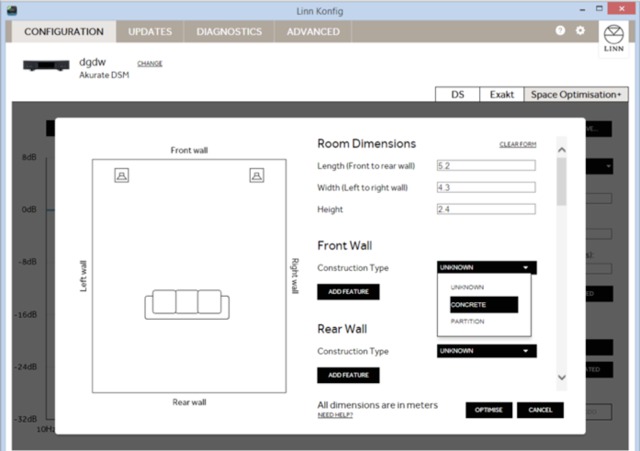Select the Exakt tab
This screenshot has height=451, width=640.
click(x=502, y=94)
